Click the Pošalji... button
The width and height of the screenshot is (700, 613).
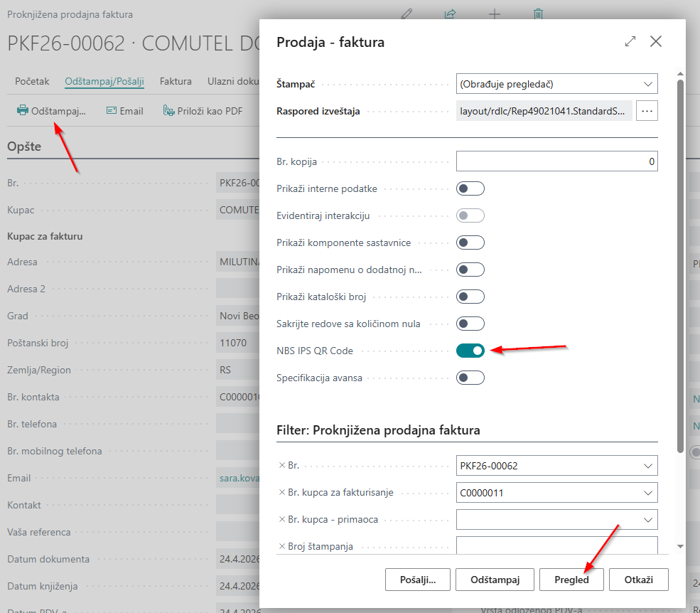click(418, 580)
